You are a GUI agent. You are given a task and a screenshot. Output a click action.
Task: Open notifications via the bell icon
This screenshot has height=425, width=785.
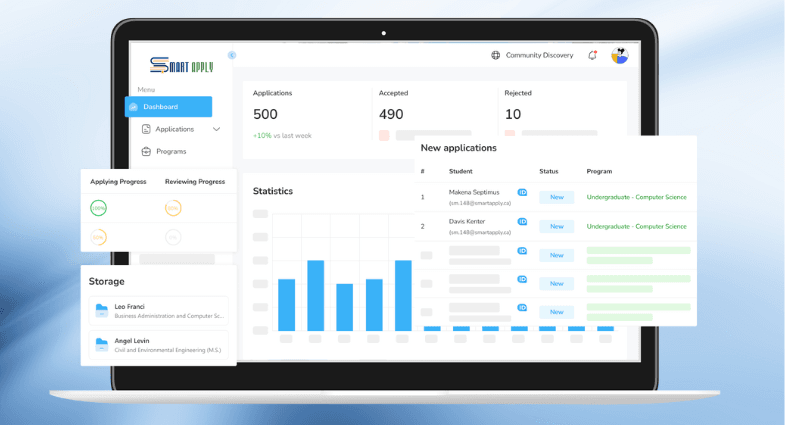(592, 55)
